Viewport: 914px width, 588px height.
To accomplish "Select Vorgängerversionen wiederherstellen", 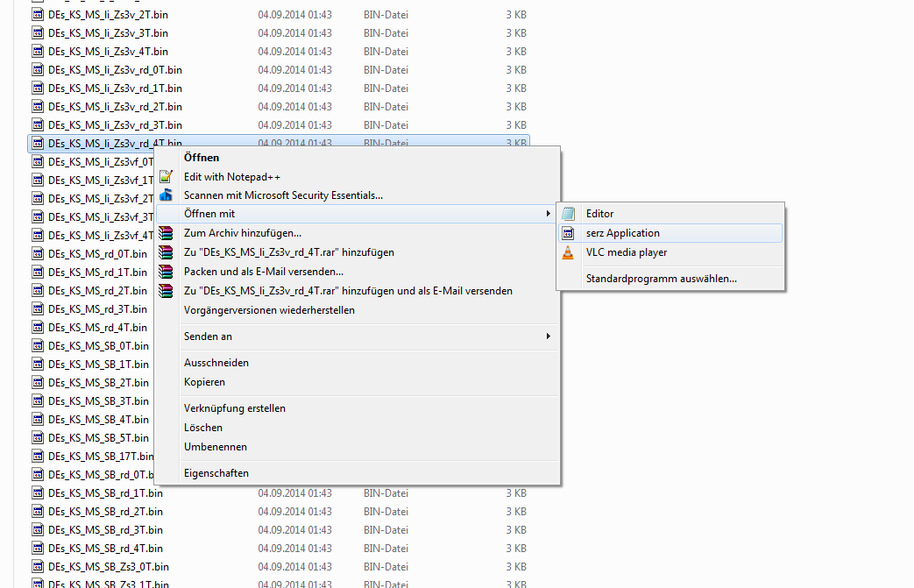I will coord(269,310).
